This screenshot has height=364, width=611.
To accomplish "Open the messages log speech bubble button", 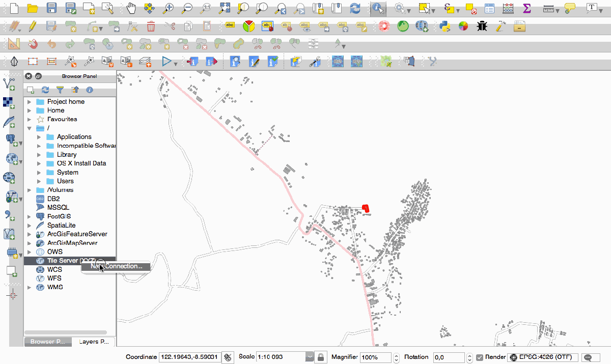I will click(x=591, y=357).
